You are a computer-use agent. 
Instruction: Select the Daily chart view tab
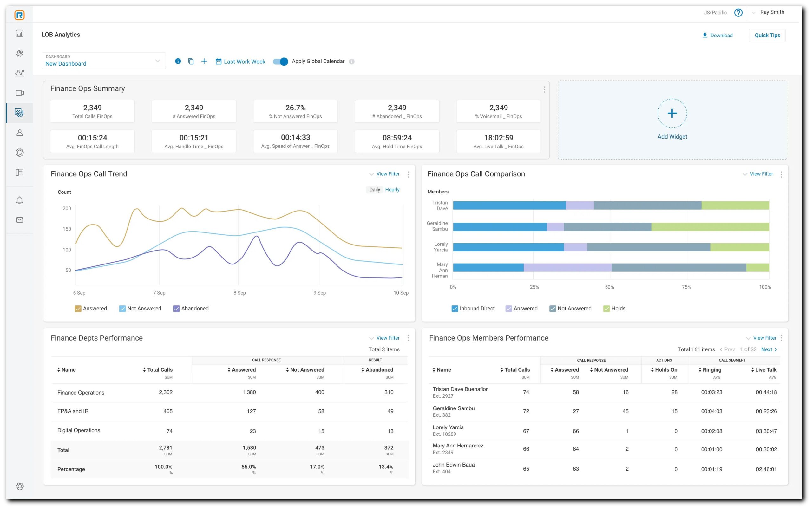374,190
